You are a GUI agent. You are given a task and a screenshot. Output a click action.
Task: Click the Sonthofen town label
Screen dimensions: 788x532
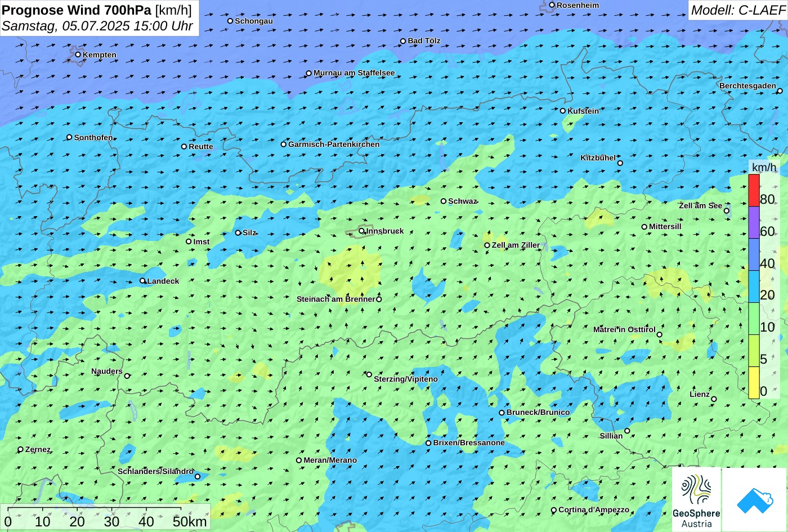93,137
